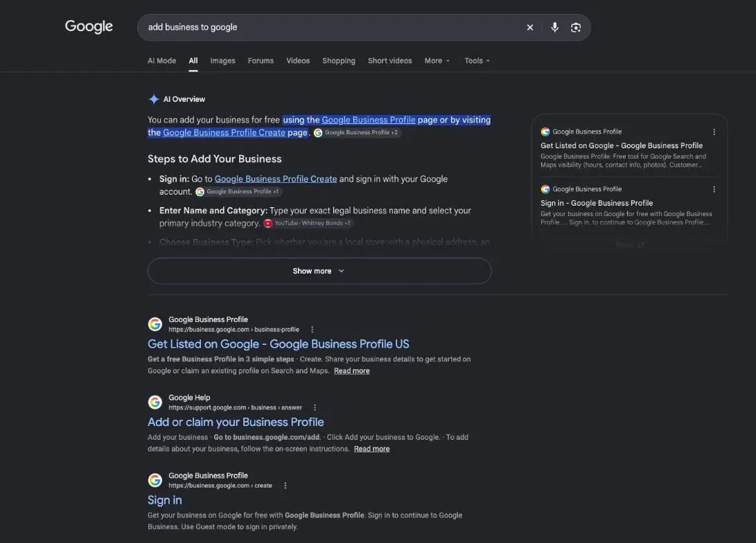Click the Steps to Add Your Business heading

pyautogui.click(x=215, y=159)
